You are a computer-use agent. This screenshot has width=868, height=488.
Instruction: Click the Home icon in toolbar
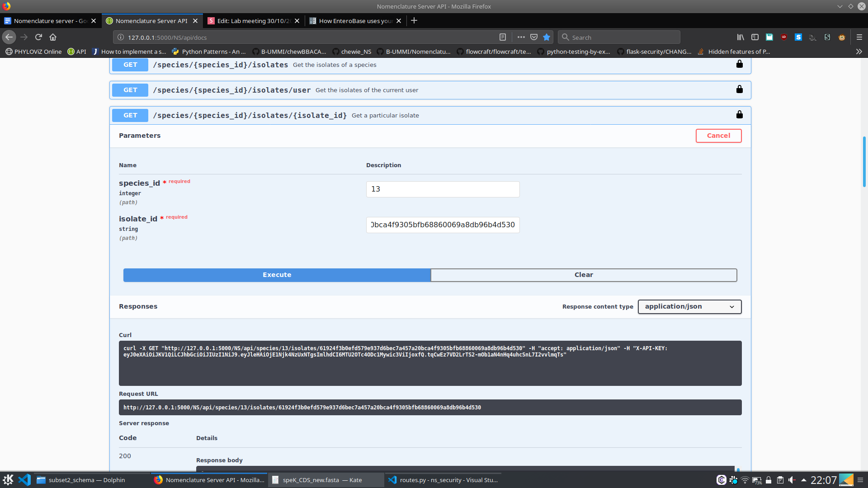tap(53, 37)
